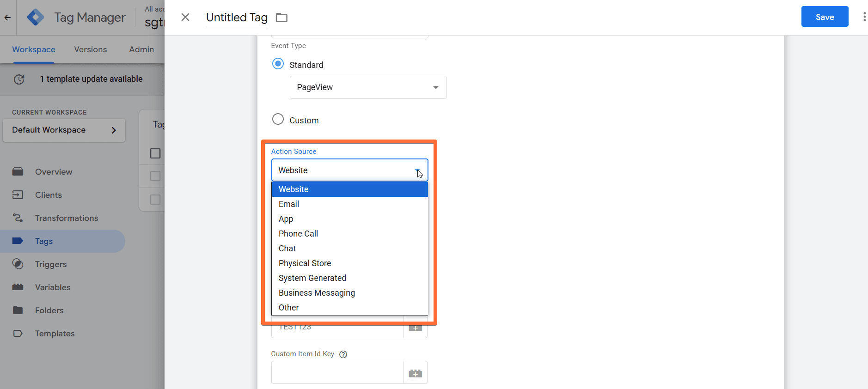
Task: Choose Business Messaging in Action Source list
Action: point(349,293)
